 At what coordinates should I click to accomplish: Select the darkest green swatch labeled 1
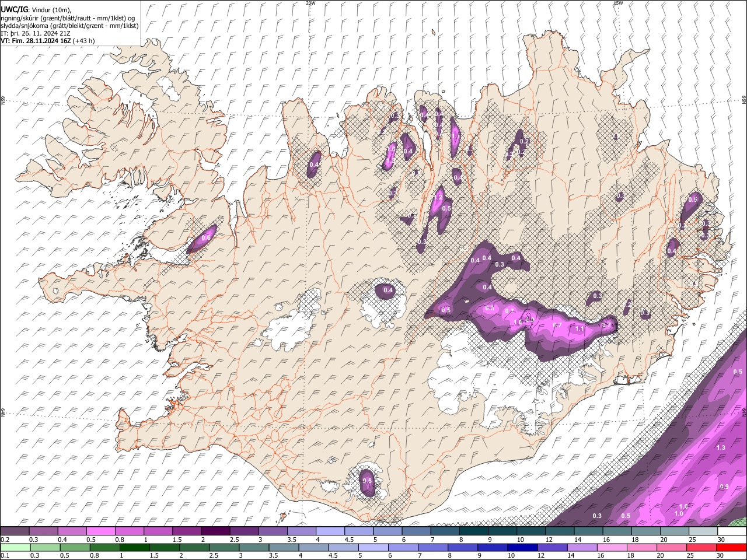click(135, 548)
